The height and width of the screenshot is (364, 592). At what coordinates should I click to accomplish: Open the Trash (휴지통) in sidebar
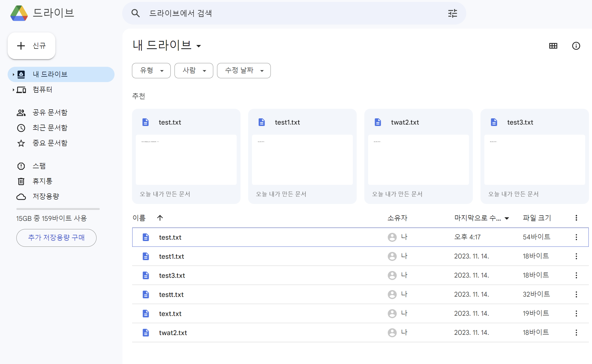(42, 181)
